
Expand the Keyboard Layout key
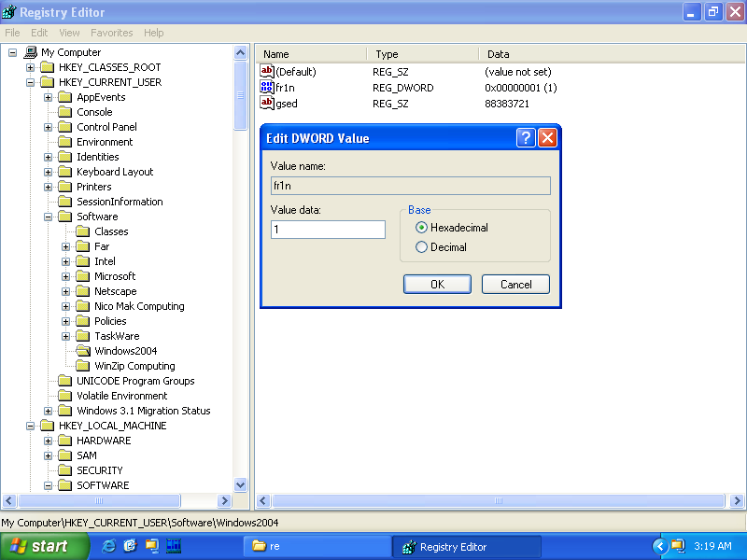pos(49,172)
